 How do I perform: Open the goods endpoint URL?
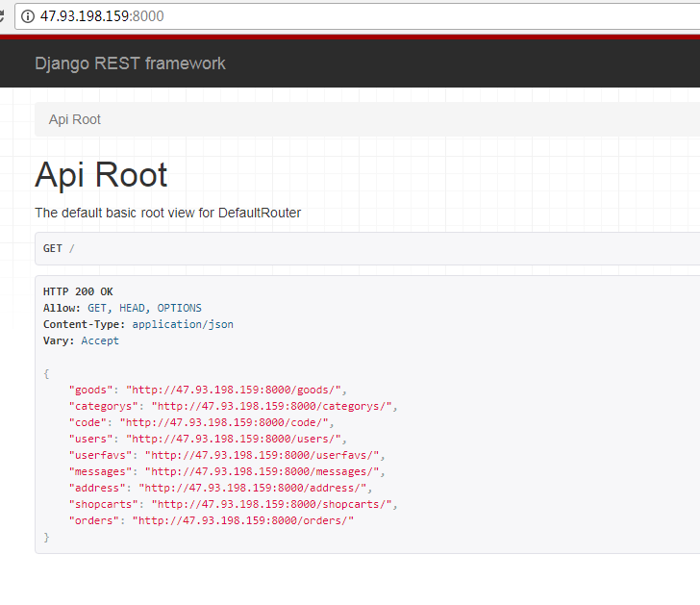click(x=234, y=390)
